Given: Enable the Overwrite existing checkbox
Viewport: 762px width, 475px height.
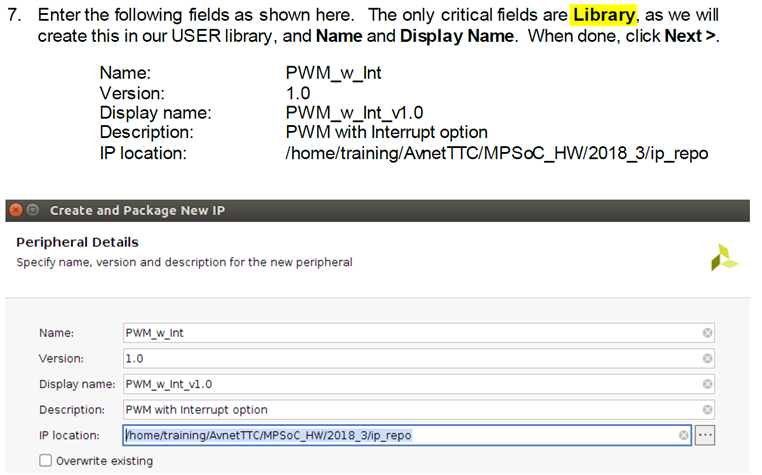Looking at the screenshot, I should pos(46,460).
